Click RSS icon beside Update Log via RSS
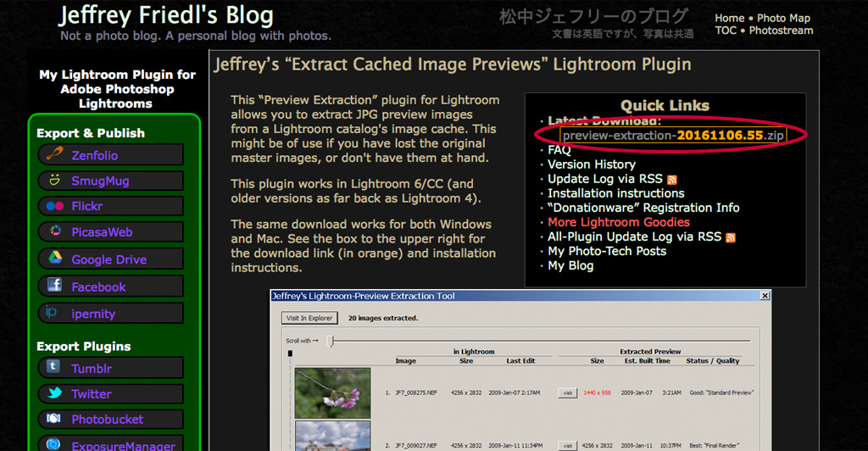Viewport: 868px width, 451px height. pyautogui.click(x=672, y=180)
